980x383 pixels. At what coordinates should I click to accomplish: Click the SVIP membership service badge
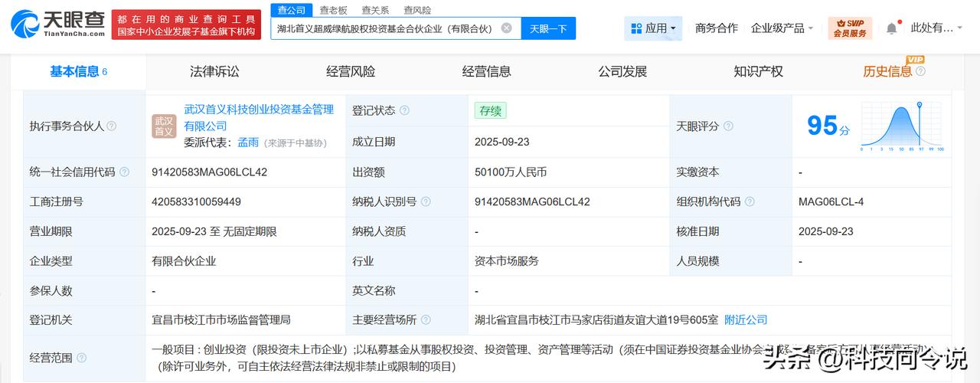point(850,28)
